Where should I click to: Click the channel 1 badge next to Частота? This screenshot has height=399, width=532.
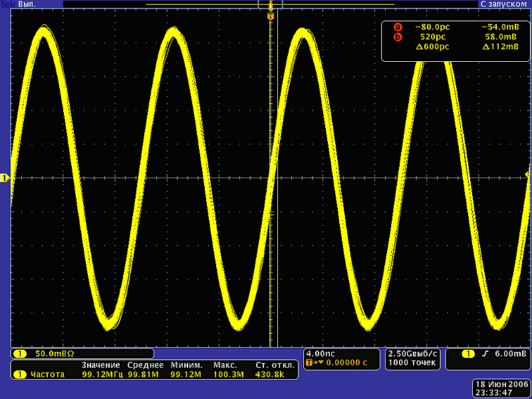(21, 375)
